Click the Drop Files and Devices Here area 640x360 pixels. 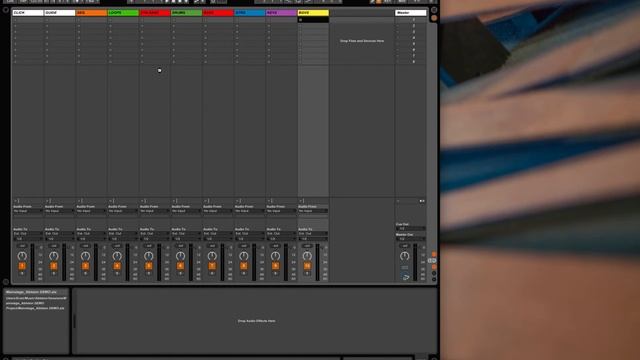coord(362,41)
